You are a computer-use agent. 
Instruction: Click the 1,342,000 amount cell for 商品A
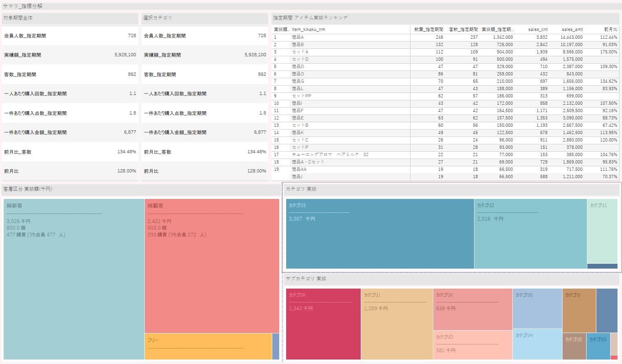point(503,37)
